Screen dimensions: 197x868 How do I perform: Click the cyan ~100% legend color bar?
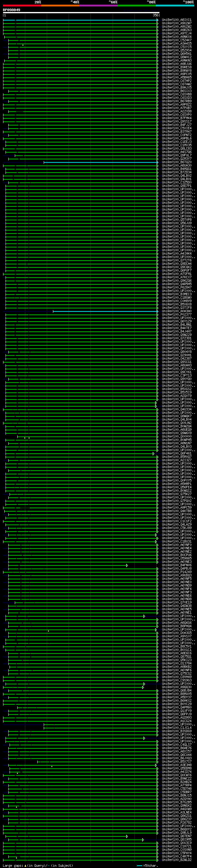coord(175,6)
